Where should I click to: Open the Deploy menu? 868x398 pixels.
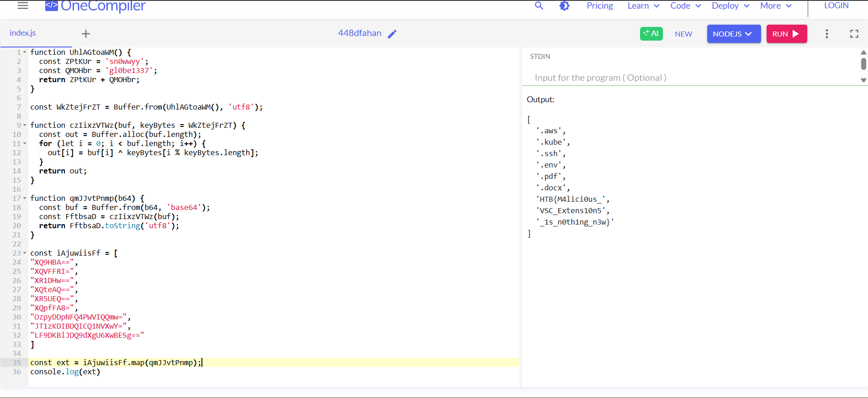click(730, 6)
